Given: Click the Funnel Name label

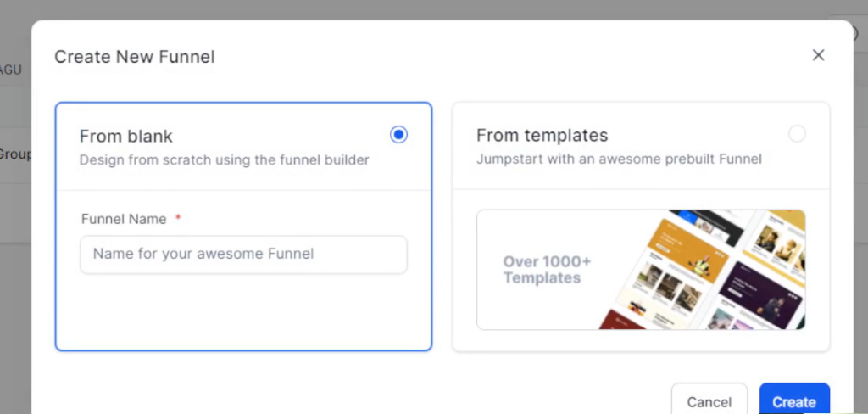Looking at the screenshot, I should pyautogui.click(x=124, y=219).
